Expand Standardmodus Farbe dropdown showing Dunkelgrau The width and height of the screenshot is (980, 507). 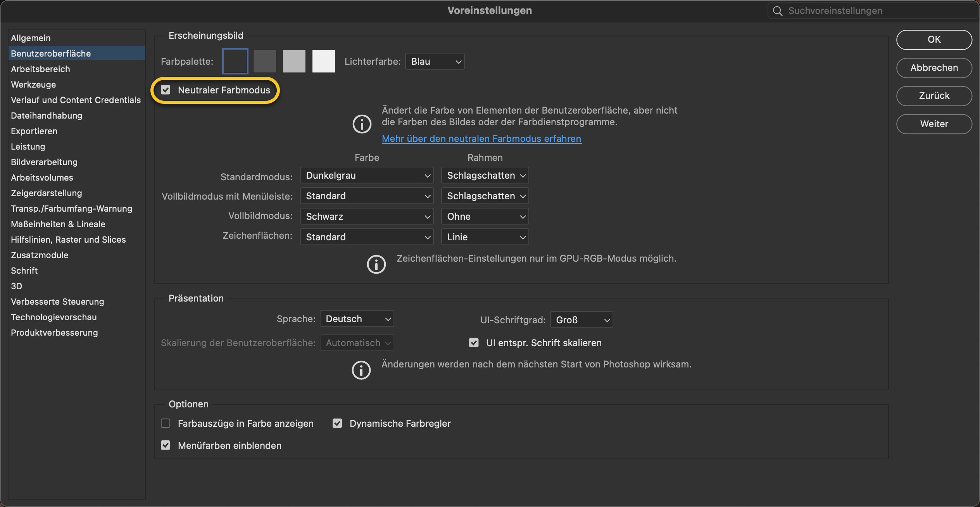click(x=367, y=176)
